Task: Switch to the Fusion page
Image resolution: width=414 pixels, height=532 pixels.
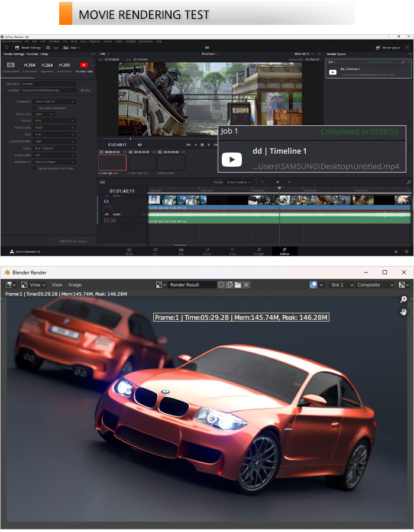Action: pos(207,251)
